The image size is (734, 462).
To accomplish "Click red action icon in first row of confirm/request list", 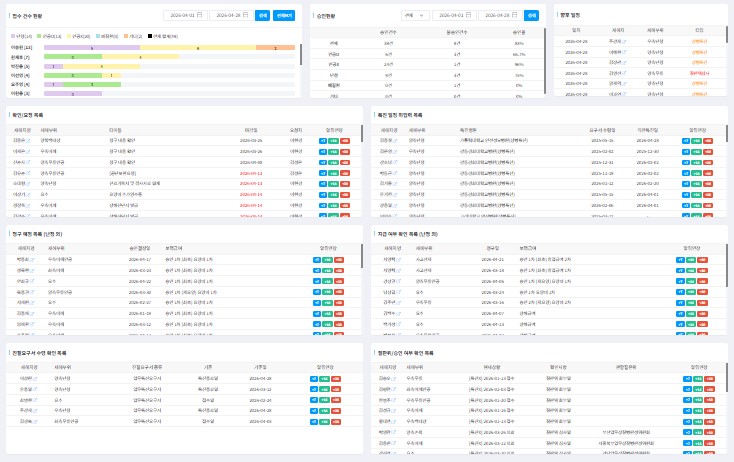I will (x=344, y=141).
